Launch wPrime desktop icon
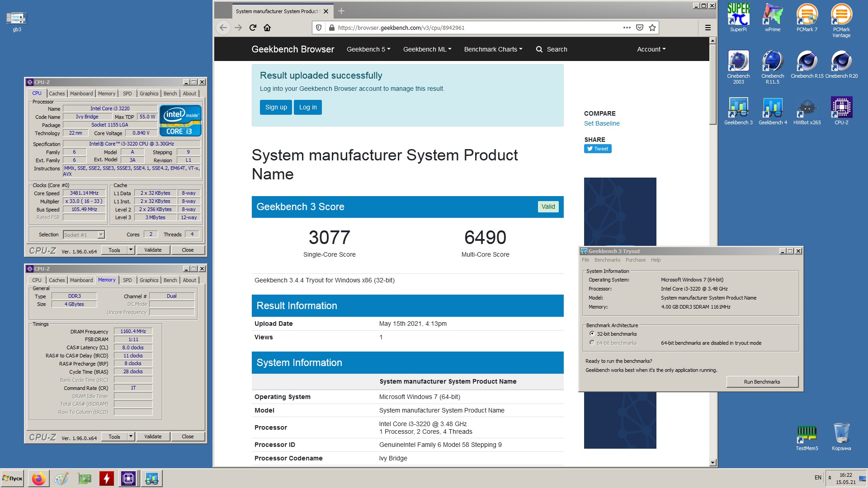Image resolution: width=868 pixels, height=488 pixels. [x=773, y=18]
